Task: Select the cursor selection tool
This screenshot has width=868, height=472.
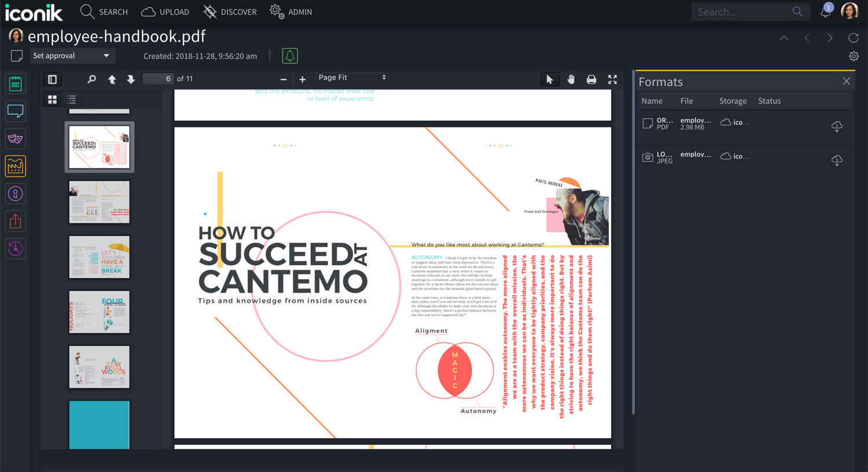Action: (550, 79)
